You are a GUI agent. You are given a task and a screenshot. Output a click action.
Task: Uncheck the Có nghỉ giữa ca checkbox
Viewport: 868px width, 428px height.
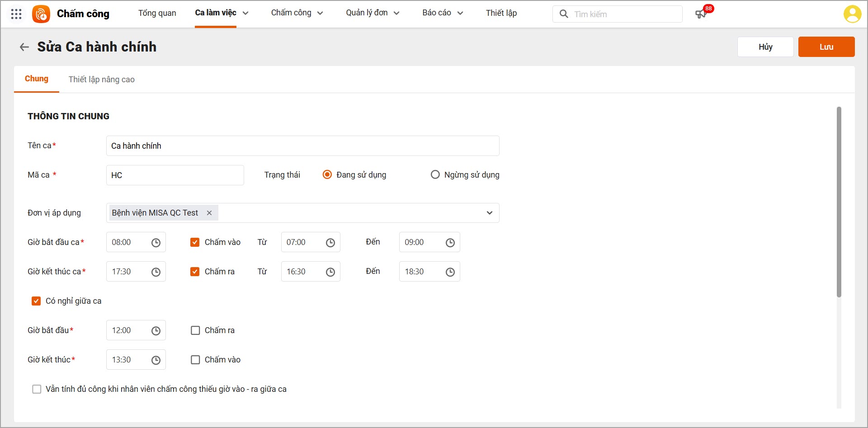tap(36, 301)
